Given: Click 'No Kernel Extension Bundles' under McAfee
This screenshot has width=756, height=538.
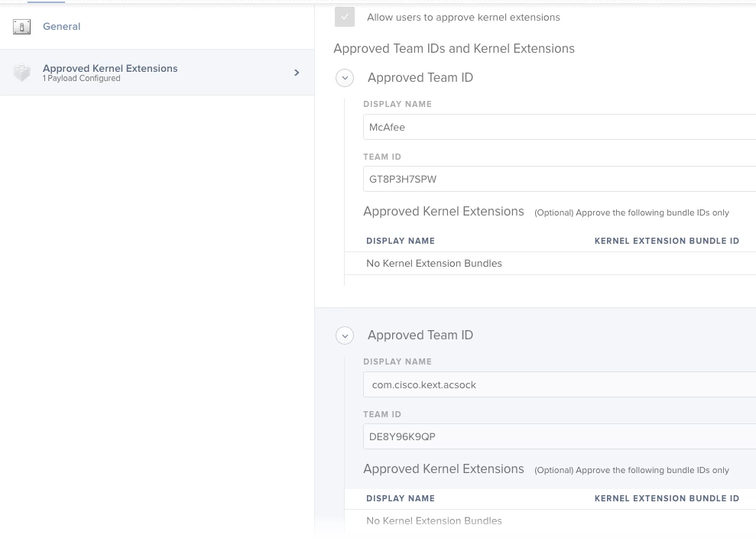Looking at the screenshot, I should point(434,263).
